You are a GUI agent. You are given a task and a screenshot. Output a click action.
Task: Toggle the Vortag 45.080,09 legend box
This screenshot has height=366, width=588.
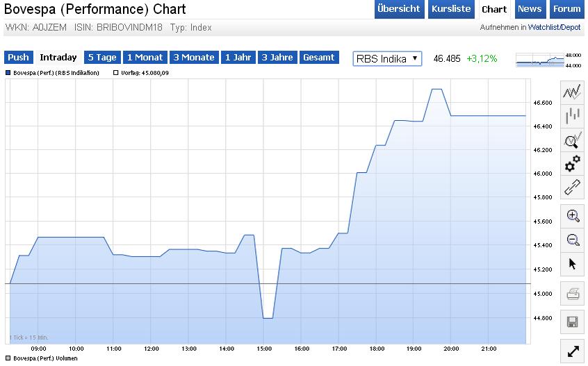tap(115, 73)
